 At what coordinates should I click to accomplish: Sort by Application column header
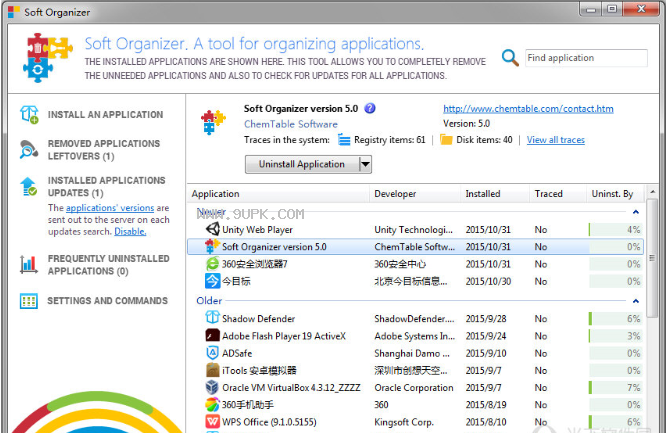click(278, 194)
